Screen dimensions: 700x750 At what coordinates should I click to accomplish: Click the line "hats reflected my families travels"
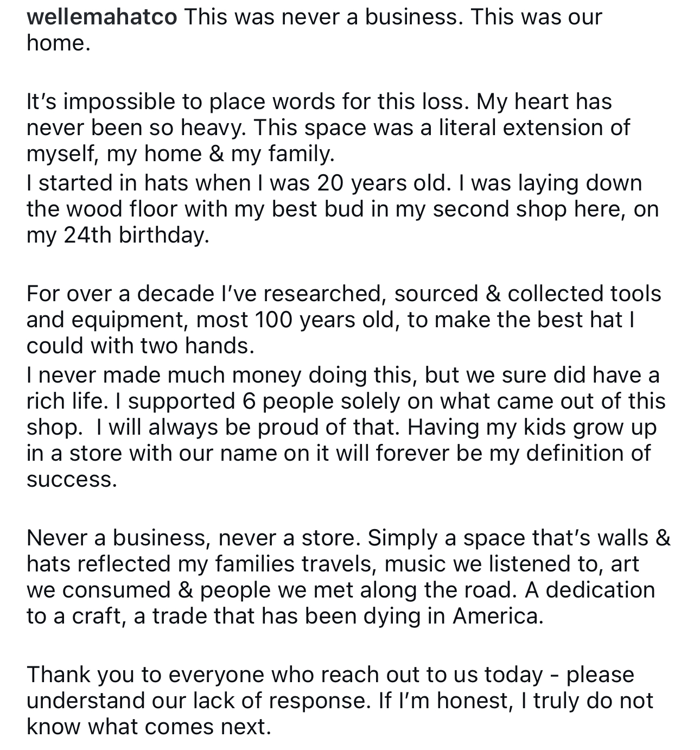(333, 564)
